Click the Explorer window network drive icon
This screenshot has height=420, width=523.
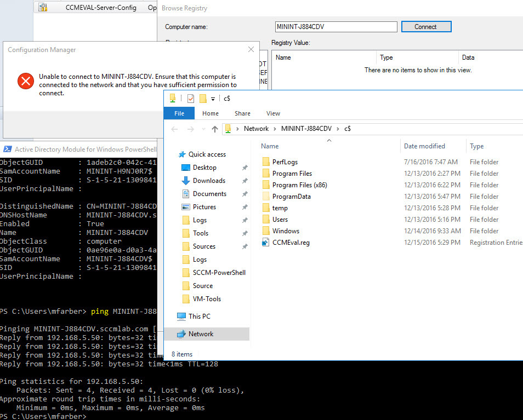coord(173,98)
